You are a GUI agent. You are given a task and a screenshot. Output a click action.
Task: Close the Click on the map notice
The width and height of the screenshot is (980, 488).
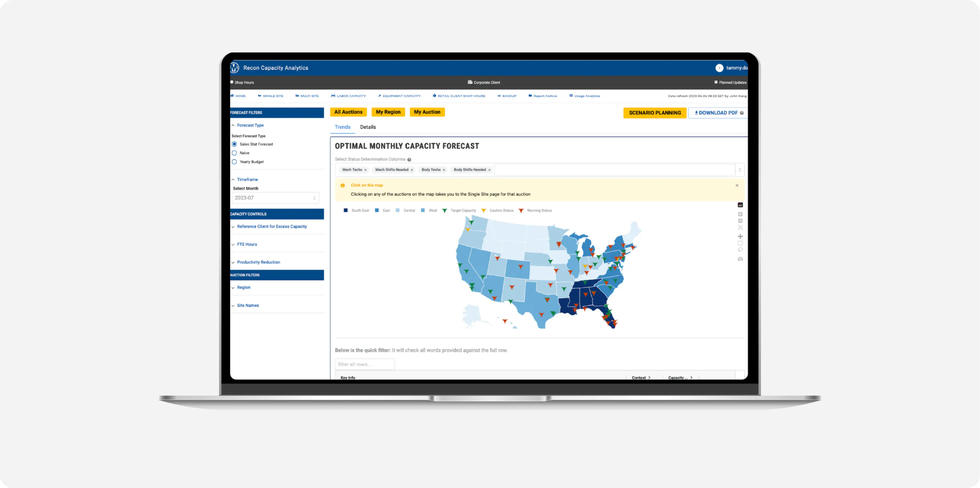[x=737, y=185]
